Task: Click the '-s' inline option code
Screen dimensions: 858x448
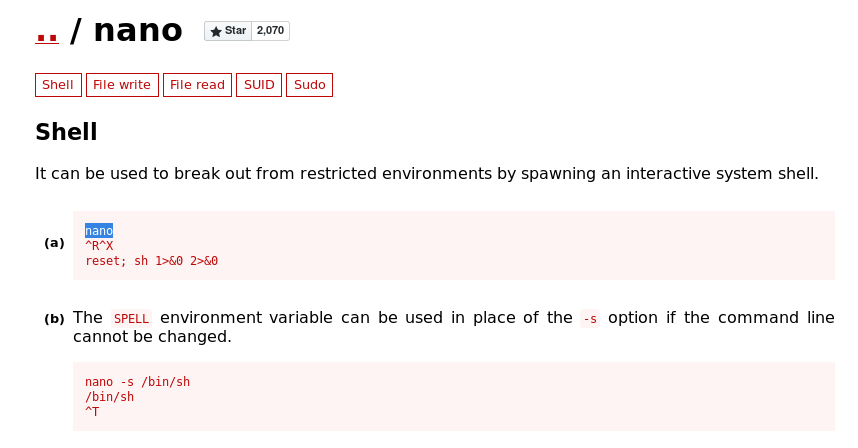Action: tap(590, 319)
